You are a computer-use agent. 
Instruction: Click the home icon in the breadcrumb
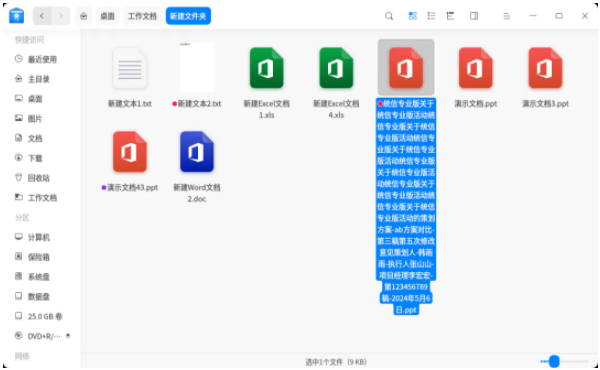pyautogui.click(x=83, y=16)
